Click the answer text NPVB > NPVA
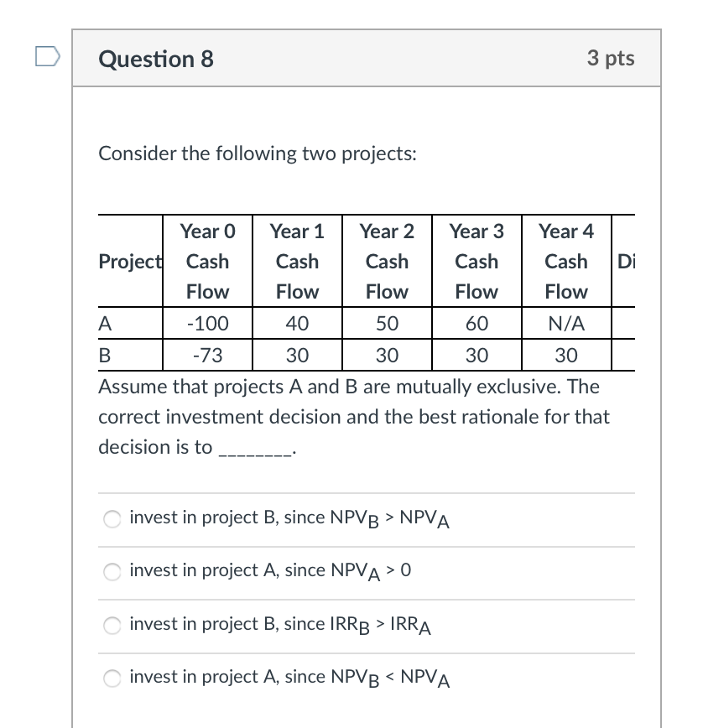Image resolution: width=703 pixels, height=728 pixels. pyautogui.click(x=289, y=518)
